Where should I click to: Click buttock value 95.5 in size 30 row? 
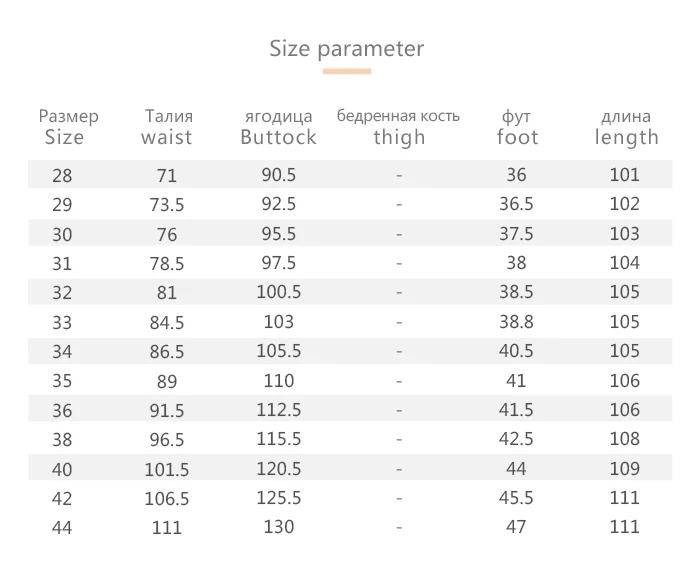point(279,234)
